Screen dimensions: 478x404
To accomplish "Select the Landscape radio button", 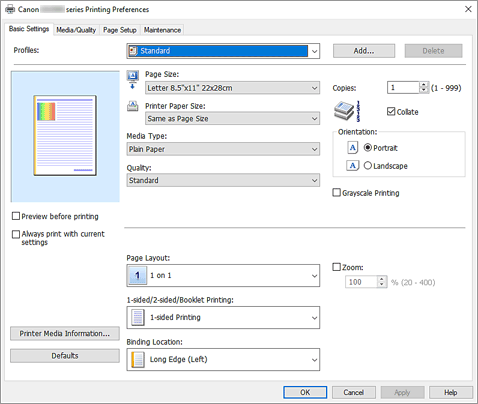I will 368,165.
